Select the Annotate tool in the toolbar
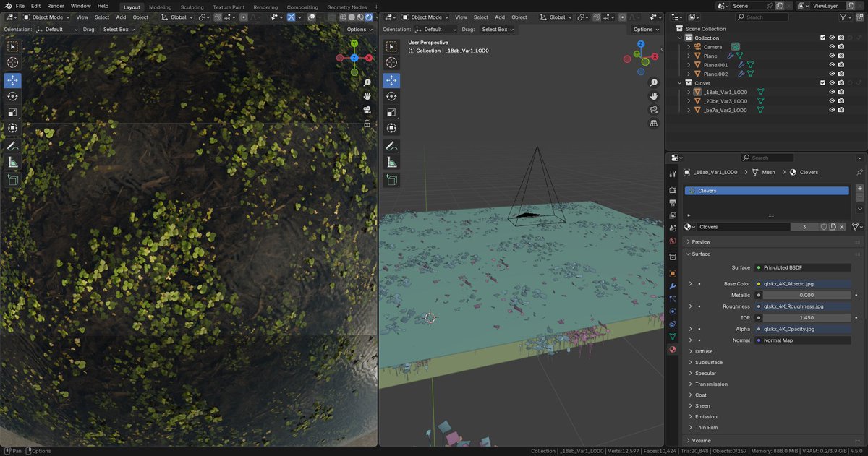 tap(12, 145)
